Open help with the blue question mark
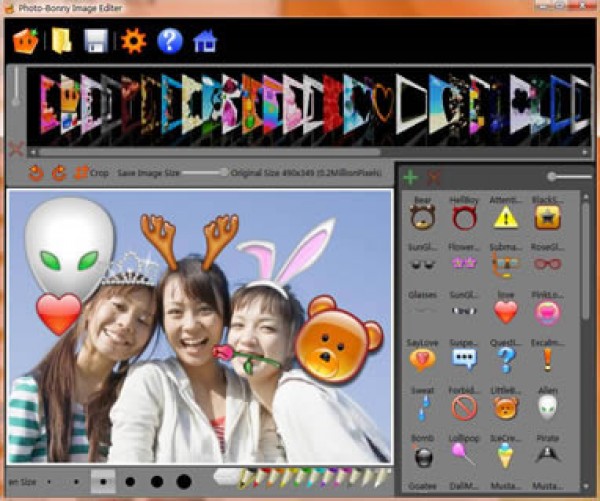The image size is (600, 501). [170, 41]
